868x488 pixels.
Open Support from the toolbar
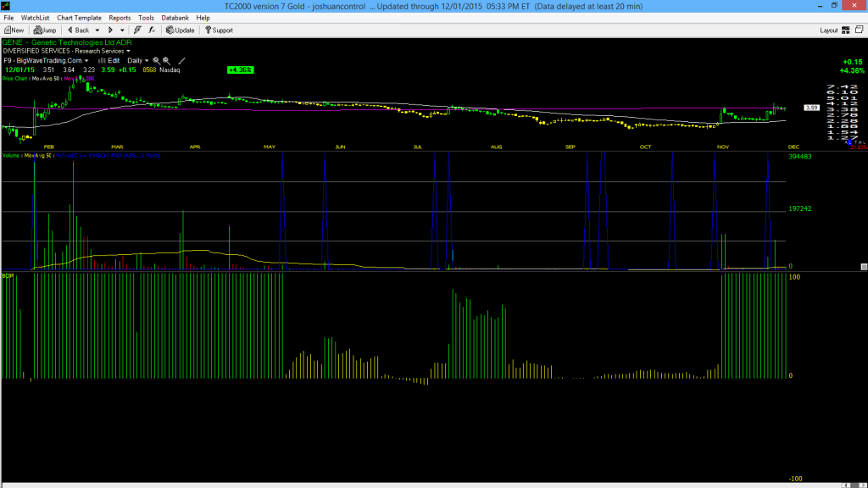(219, 30)
